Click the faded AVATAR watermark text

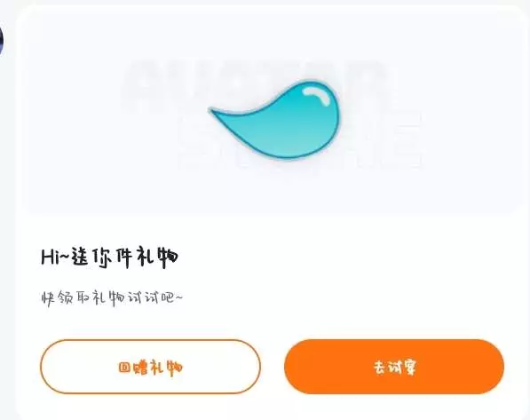coord(257,87)
